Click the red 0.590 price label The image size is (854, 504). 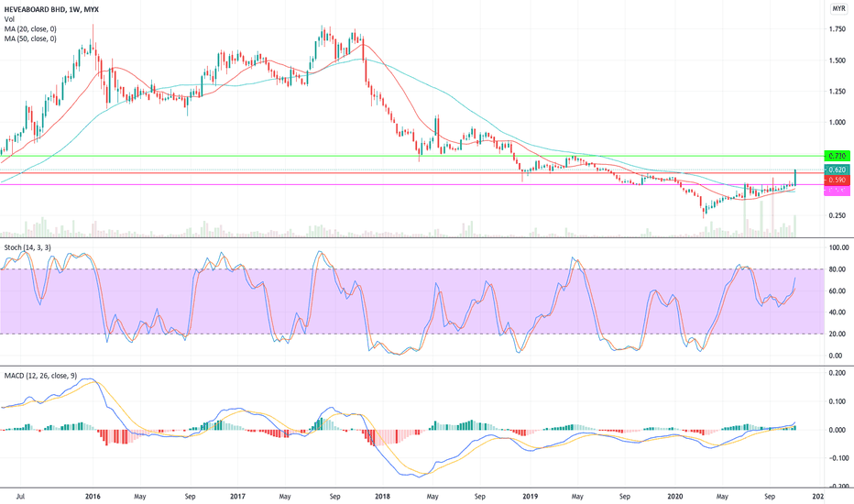(838, 180)
